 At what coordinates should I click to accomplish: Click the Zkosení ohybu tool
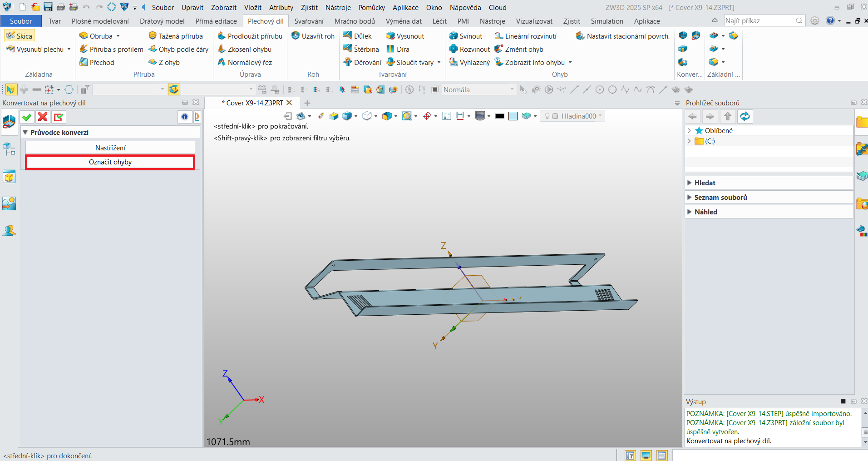pos(244,49)
